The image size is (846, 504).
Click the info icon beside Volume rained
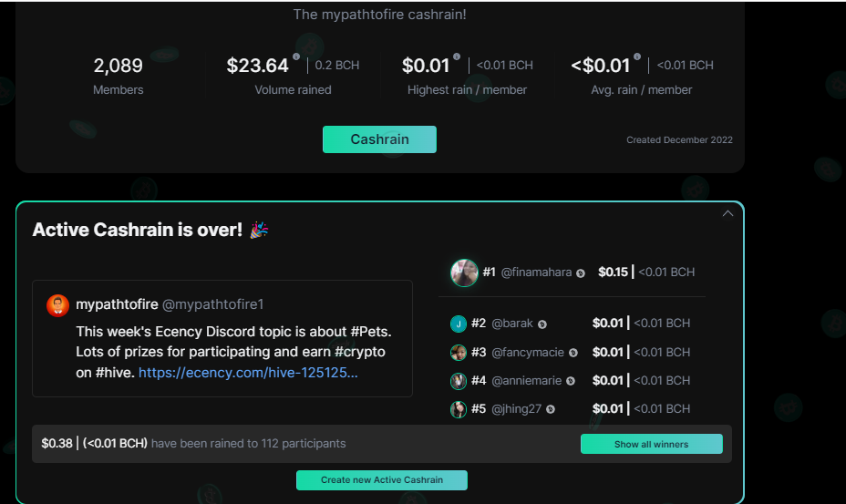pyautogui.click(x=296, y=57)
